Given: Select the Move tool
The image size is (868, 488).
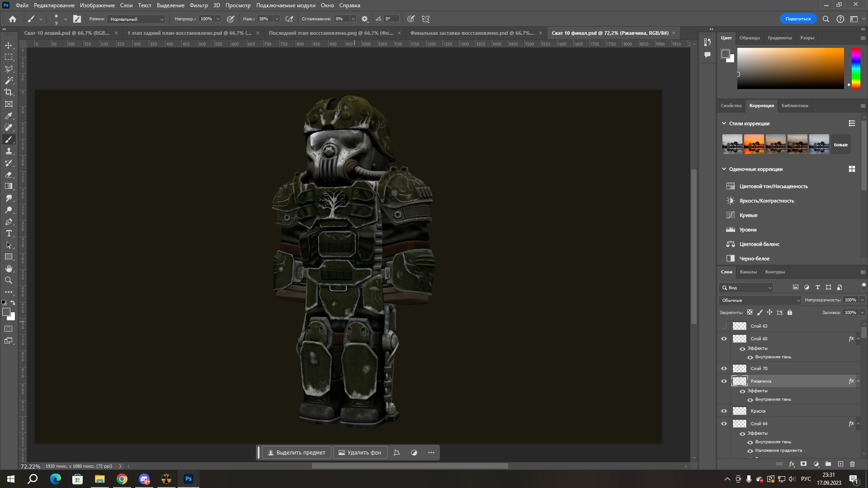Looking at the screenshot, I should point(9,45).
